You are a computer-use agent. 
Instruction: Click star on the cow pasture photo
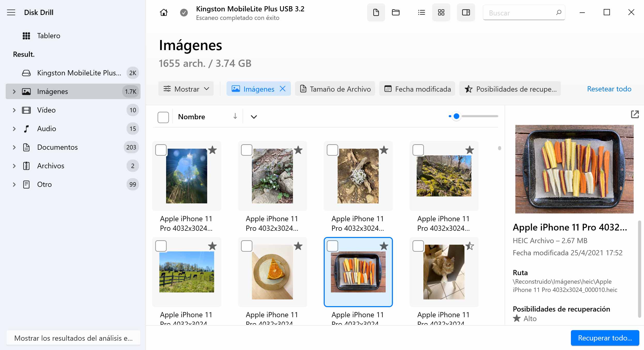(212, 246)
